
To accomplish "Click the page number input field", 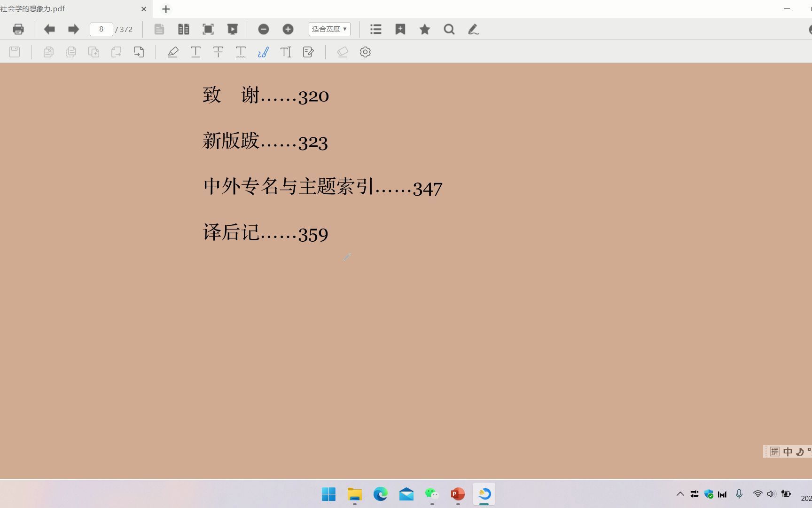I will click(x=101, y=29).
